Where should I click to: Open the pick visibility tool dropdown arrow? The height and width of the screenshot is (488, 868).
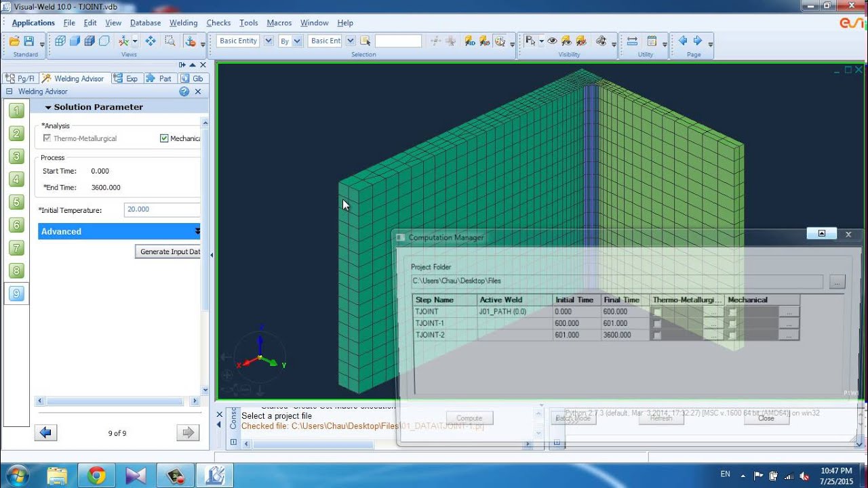coord(541,41)
